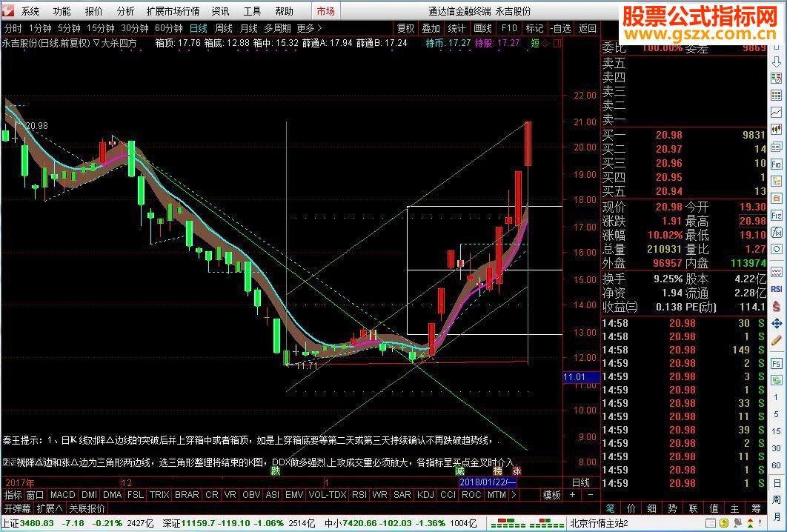
Task: Select 周 weekly period in sidebar
Action: 777,500
